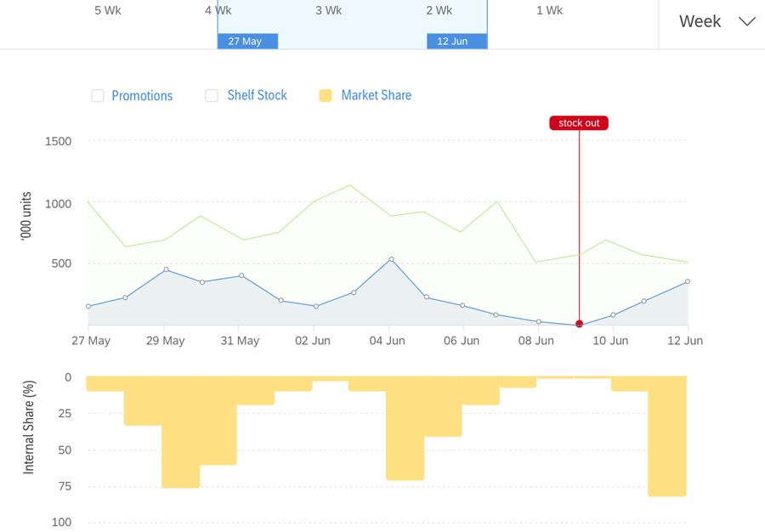
Task: Enable the Shelf Stock checkbox
Action: click(212, 95)
